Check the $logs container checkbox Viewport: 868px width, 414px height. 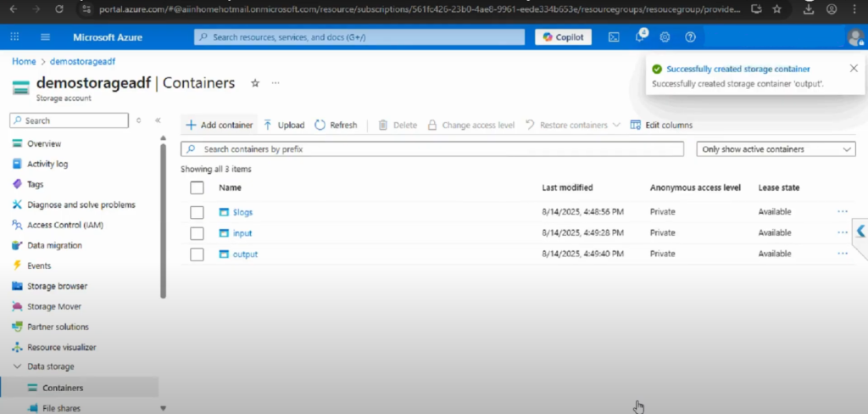point(197,212)
